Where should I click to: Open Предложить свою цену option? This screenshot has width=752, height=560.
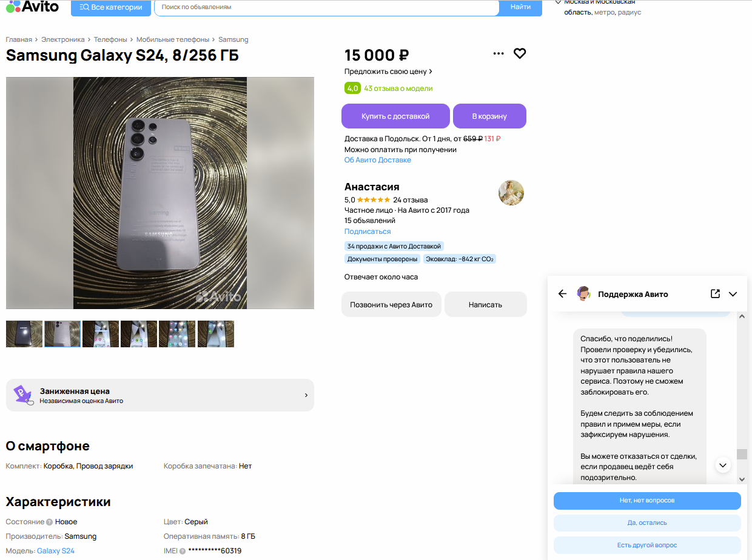pos(388,72)
